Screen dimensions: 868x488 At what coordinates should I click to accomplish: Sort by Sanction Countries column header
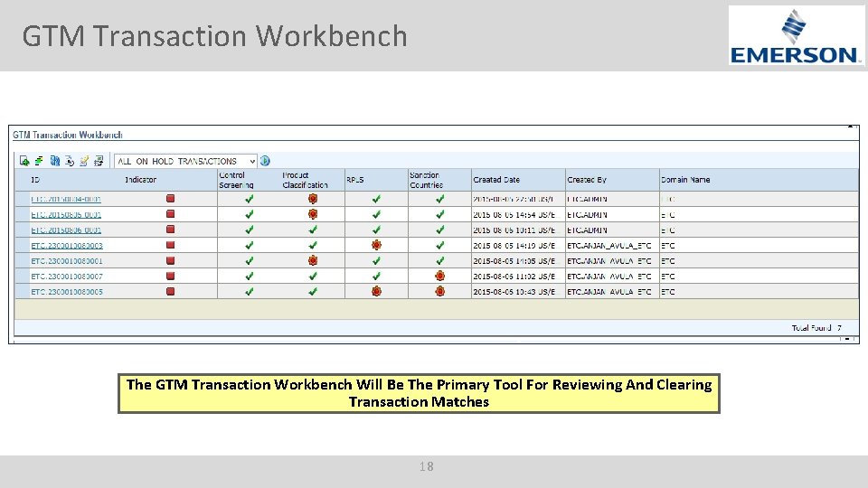coord(426,180)
